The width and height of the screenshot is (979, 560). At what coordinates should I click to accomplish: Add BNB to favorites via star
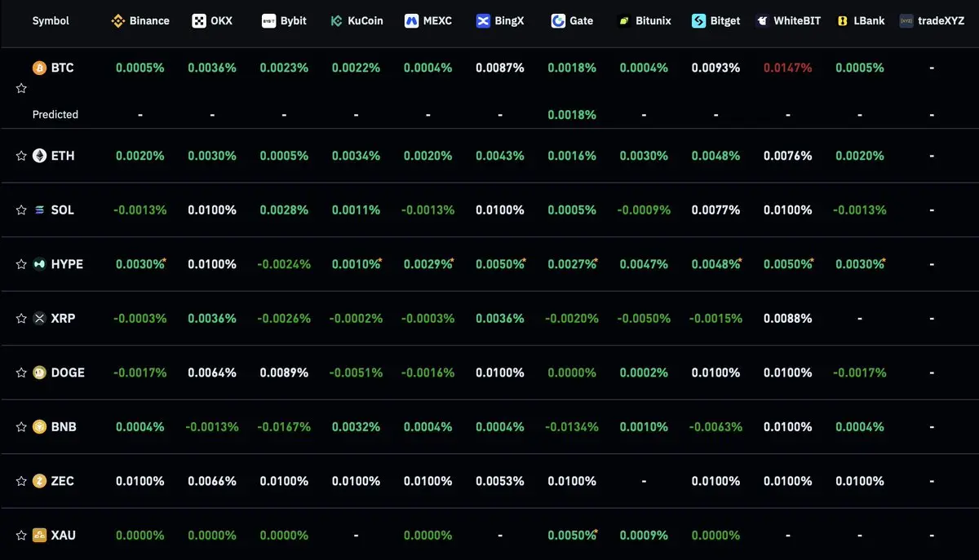[21, 426]
